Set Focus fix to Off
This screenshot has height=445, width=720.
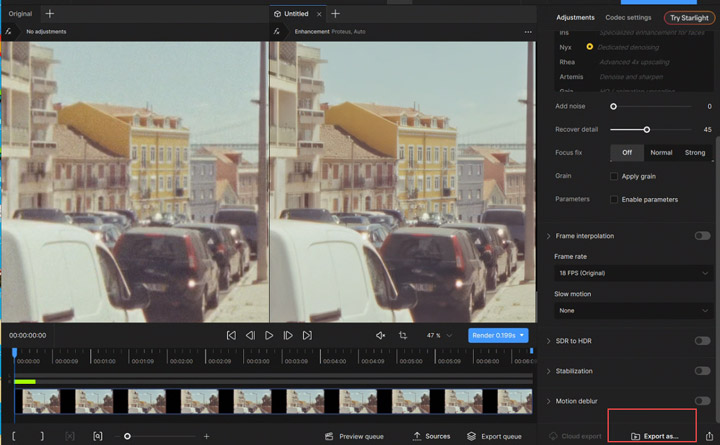click(x=627, y=152)
